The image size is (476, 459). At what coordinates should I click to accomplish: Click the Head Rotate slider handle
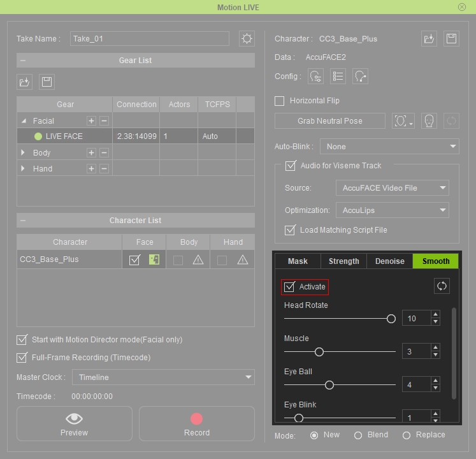[x=391, y=319]
